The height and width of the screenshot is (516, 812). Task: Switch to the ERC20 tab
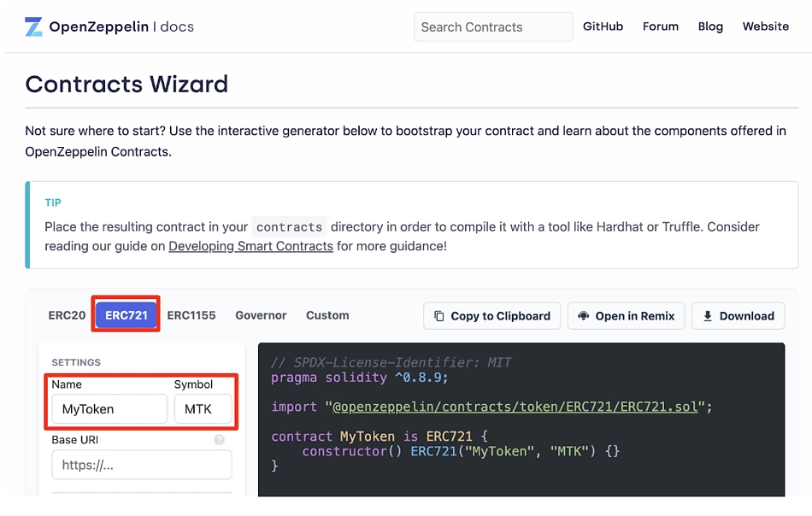(x=67, y=315)
